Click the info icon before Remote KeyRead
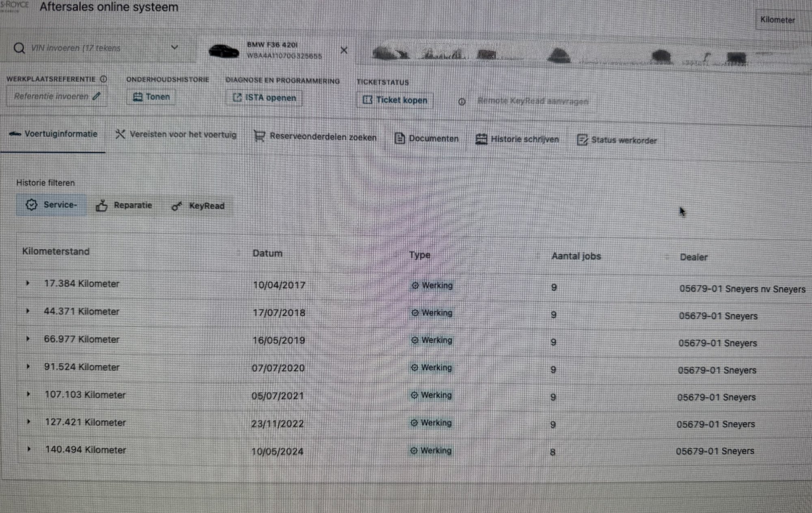The image size is (812, 513). coord(462,101)
